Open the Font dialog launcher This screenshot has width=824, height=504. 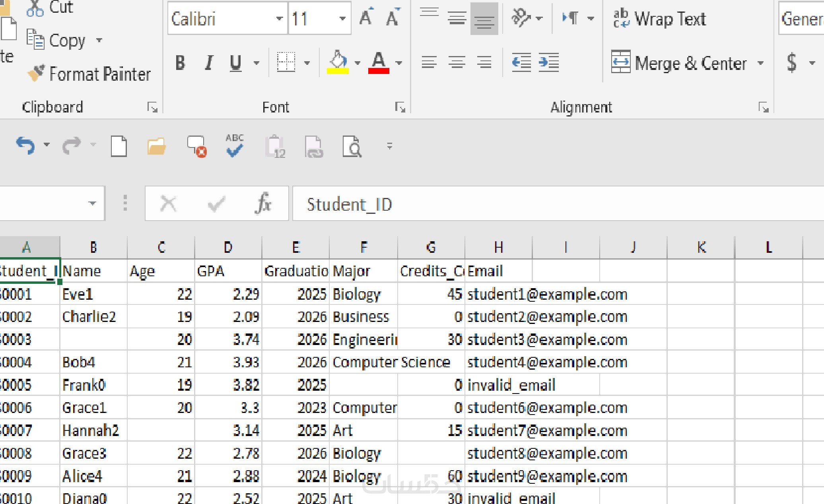point(400,107)
